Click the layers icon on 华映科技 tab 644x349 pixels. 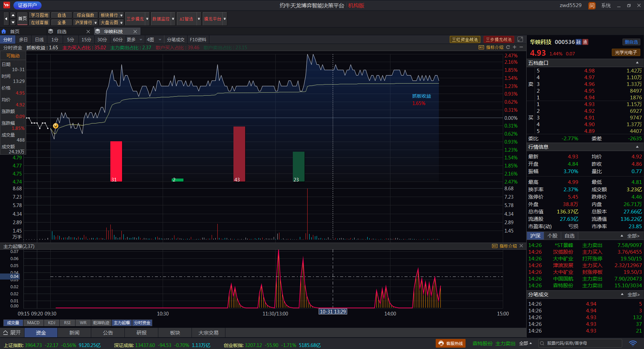tap(98, 31)
